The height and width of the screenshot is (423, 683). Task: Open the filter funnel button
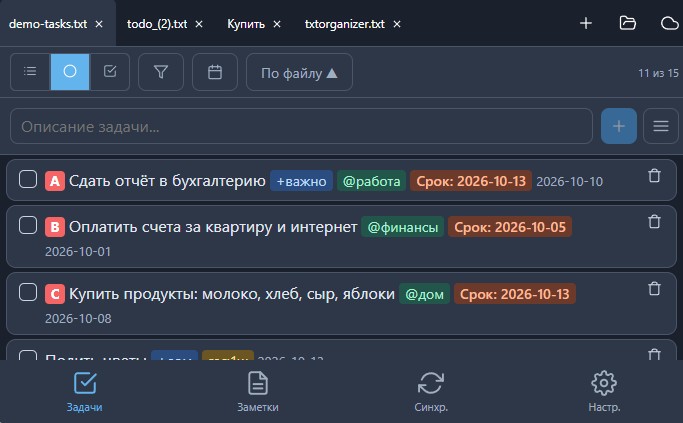tap(161, 72)
